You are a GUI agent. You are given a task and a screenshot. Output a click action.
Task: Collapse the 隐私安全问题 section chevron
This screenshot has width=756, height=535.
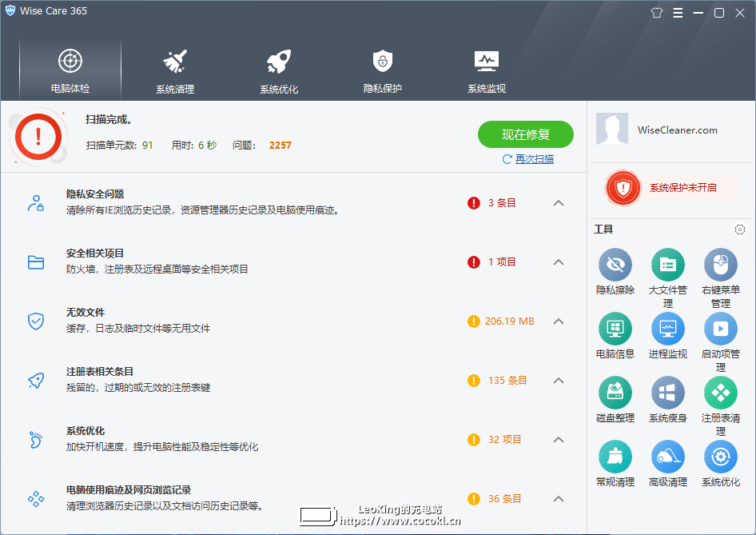click(559, 203)
